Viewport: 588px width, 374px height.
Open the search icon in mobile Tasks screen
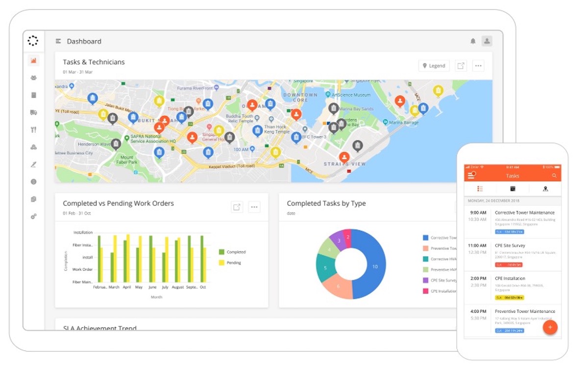coord(554,175)
